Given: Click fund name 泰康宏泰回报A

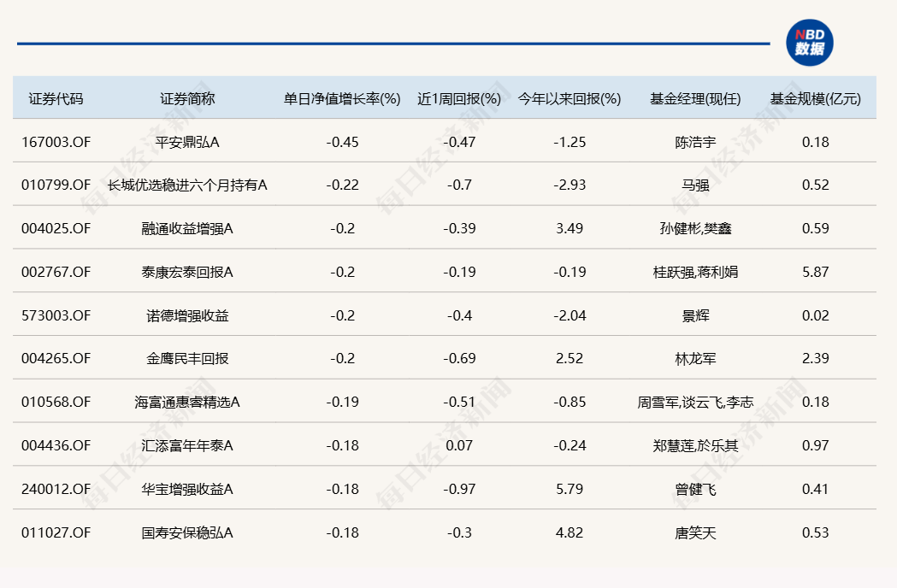Looking at the screenshot, I should tap(187, 272).
